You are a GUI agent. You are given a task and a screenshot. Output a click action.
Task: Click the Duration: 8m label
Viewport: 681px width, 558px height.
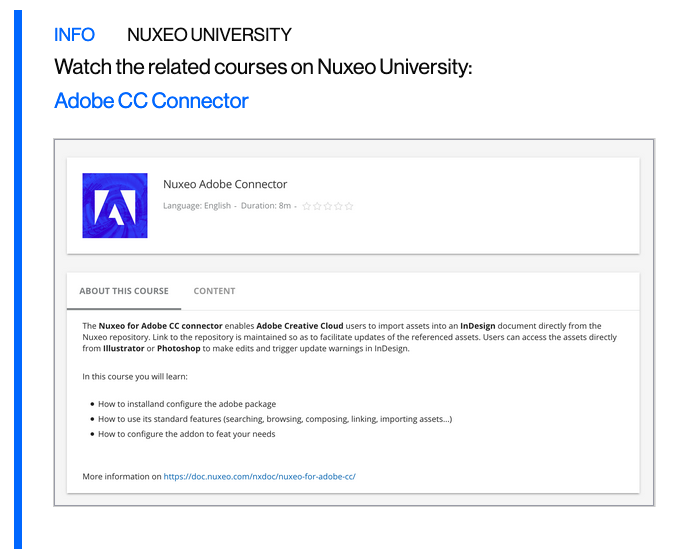tap(266, 206)
